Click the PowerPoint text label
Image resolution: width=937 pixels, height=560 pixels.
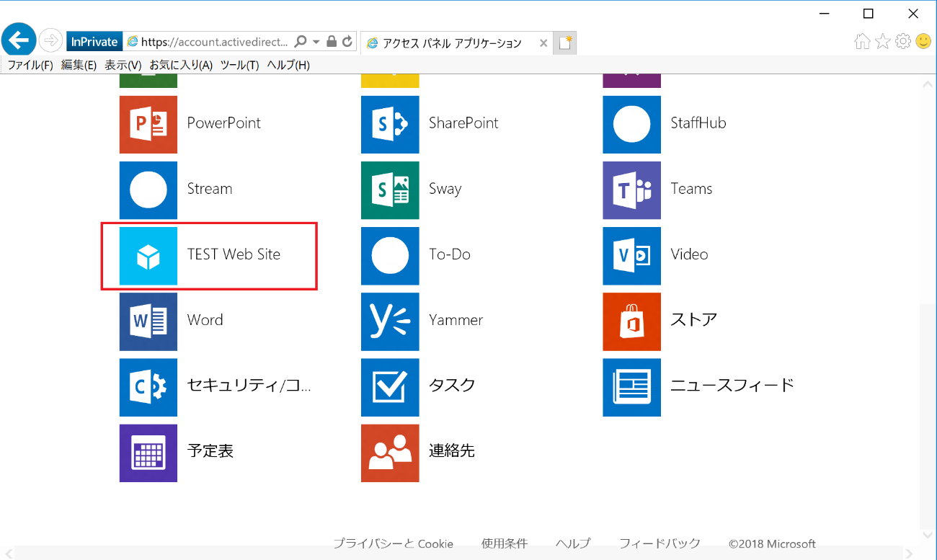click(x=224, y=123)
